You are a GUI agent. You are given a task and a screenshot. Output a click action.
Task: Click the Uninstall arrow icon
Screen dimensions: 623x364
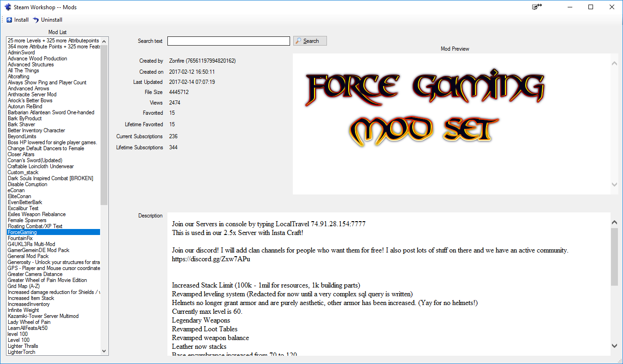pos(36,20)
